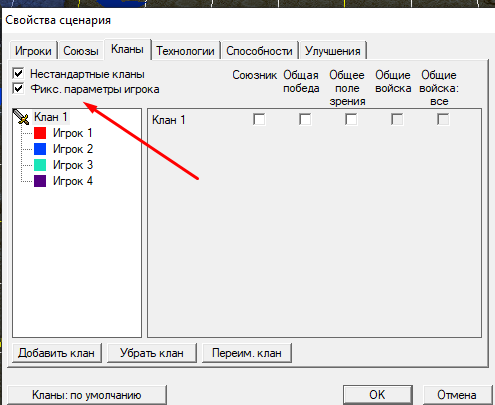Click the teal color square of Игрок 3
The image size is (495, 405).
click(40, 165)
